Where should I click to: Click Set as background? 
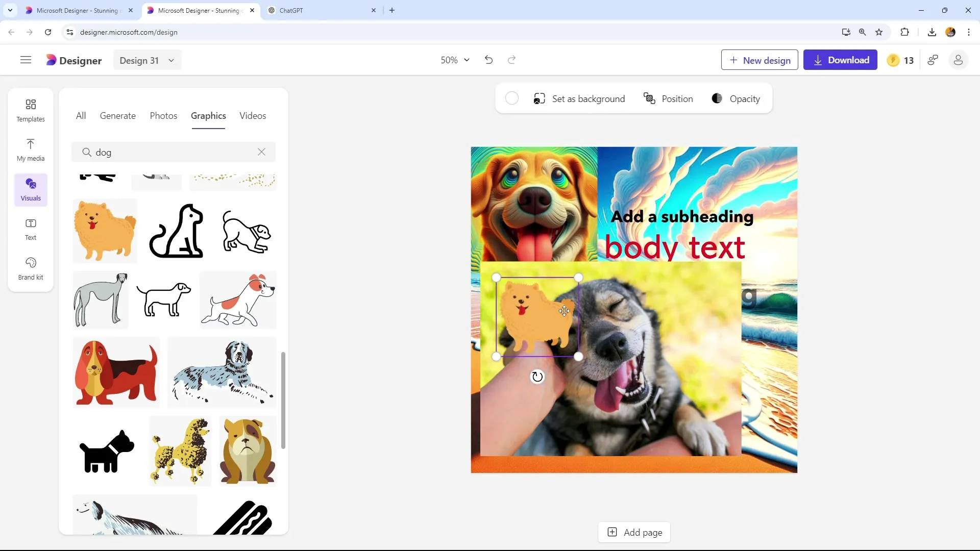(579, 99)
